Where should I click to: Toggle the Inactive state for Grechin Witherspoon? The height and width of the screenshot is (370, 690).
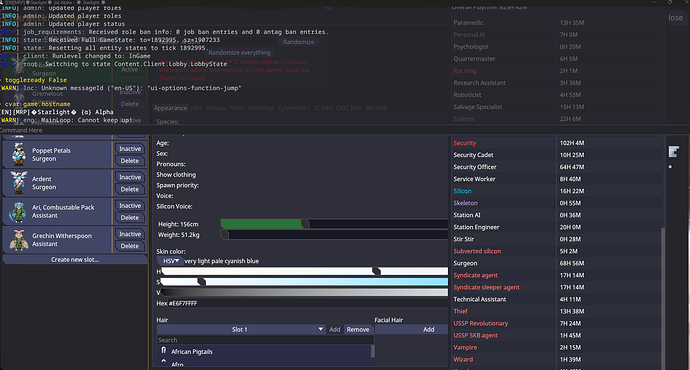pyautogui.click(x=130, y=234)
